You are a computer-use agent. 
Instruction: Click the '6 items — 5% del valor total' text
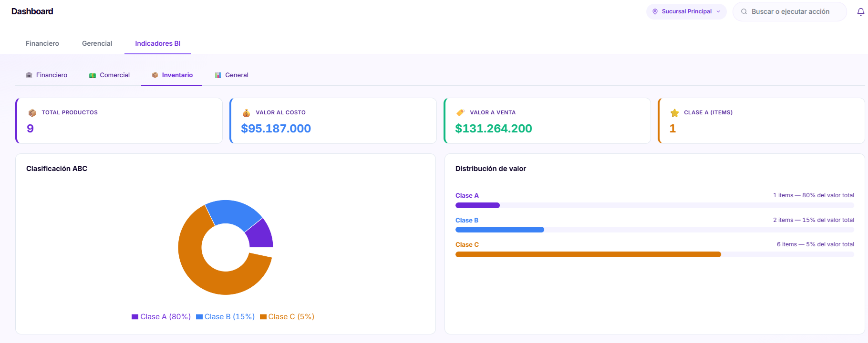(x=816, y=244)
